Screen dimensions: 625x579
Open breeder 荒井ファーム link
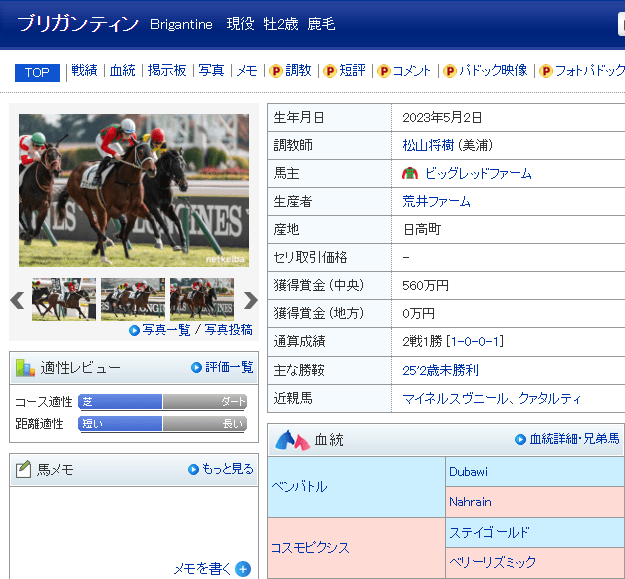(436, 201)
